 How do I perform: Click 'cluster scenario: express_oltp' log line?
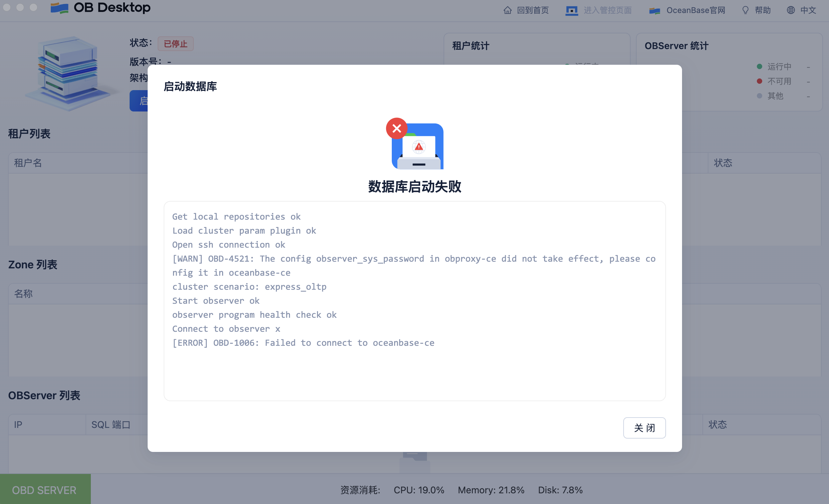click(x=249, y=286)
